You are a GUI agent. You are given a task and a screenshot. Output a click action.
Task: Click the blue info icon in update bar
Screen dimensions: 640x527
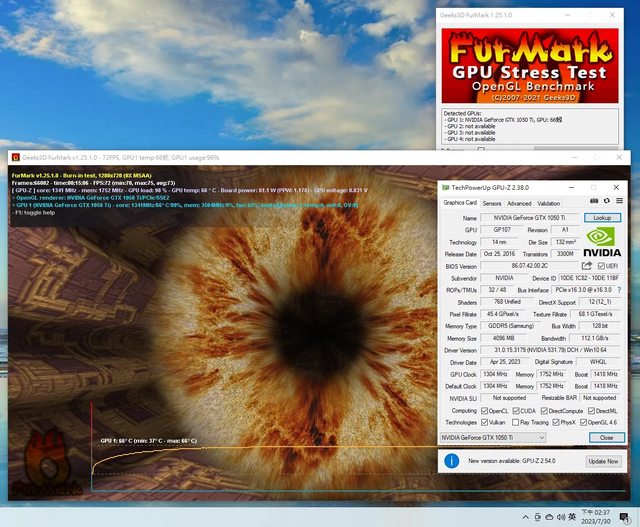point(451,461)
